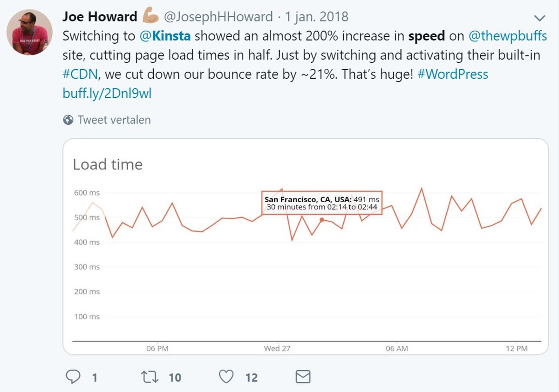Viewport: 559px width, 392px height.
Task: Click the envelope direct message icon
Action: pos(303,377)
